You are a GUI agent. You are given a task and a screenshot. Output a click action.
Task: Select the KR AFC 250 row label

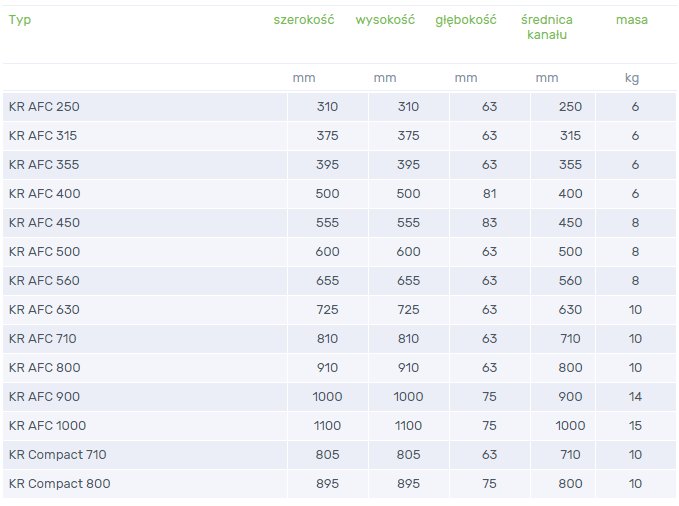point(43,107)
